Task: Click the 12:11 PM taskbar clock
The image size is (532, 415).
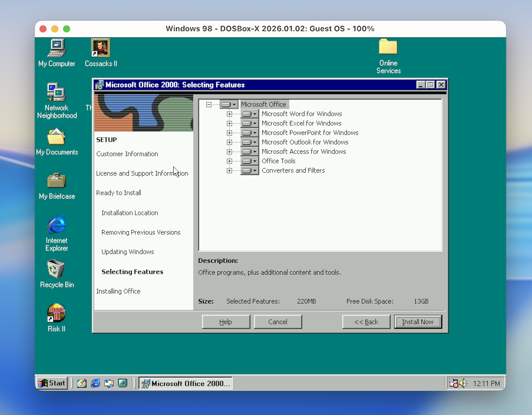Action: [487, 383]
